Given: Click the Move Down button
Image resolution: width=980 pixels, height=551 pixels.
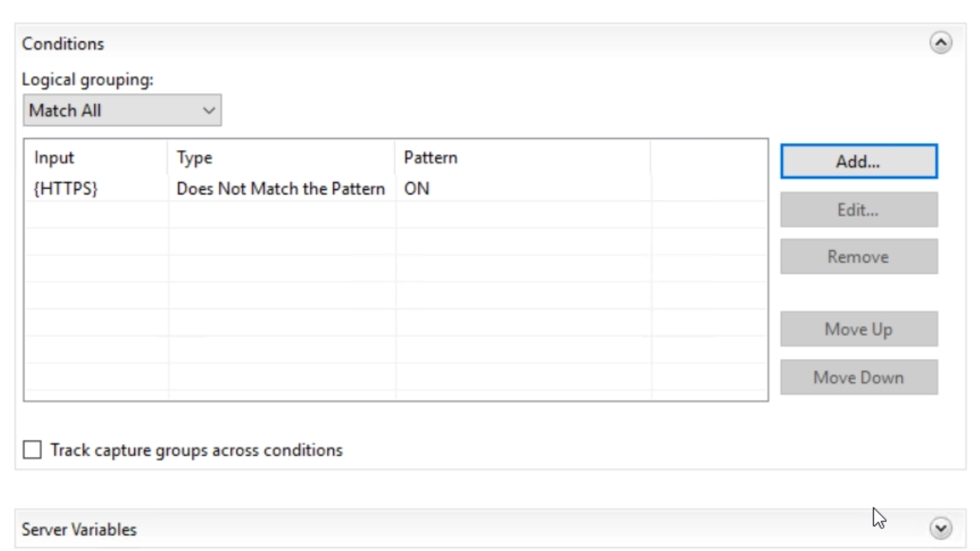Looking at the screenshot, I should pyautogui.click(x=858, y=377).
